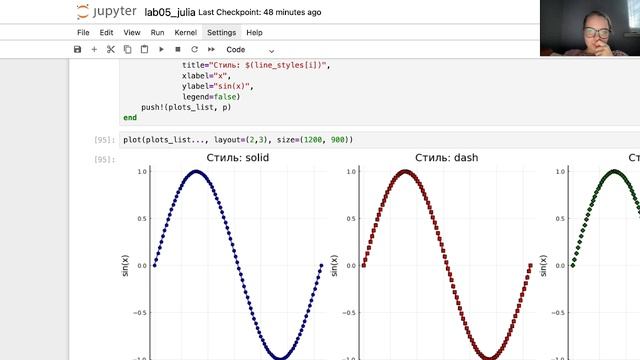This screenshot has height=360, width=640.
Task: Interrupt the kernel with the stop icon
Action: [178, 49]
